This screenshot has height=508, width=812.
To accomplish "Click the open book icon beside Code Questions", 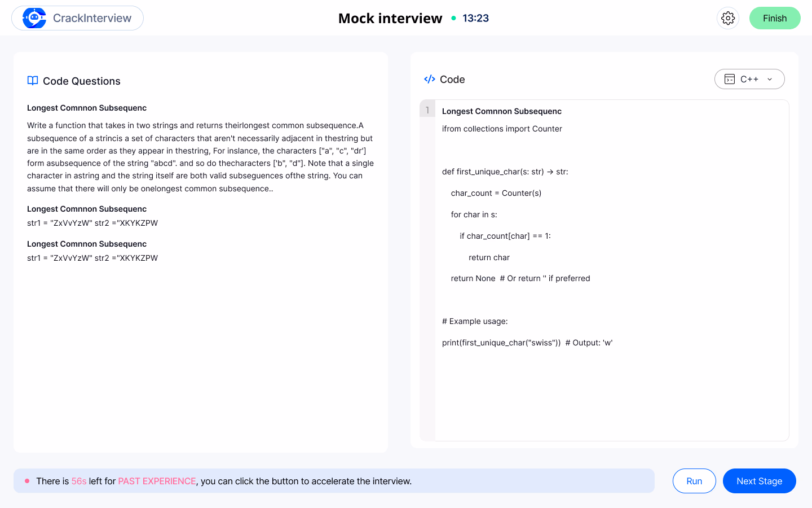I will pyautogui.click(x=33, y=81).
